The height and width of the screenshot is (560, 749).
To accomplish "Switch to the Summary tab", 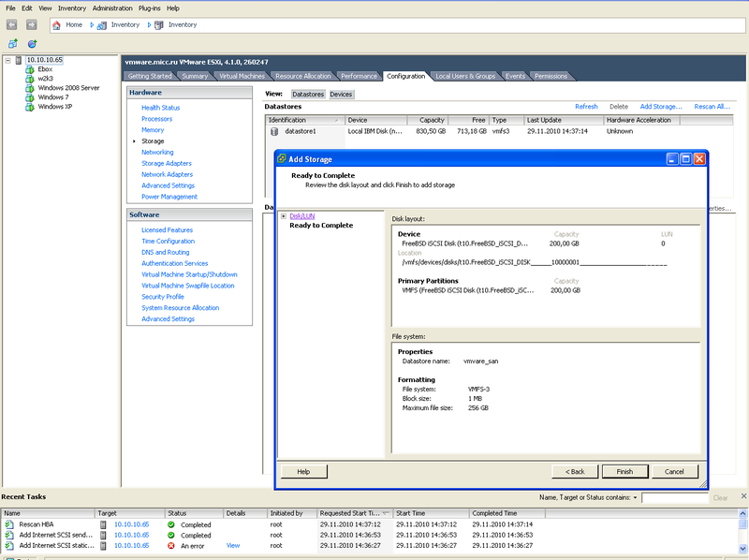I will [x=195, y=76].
